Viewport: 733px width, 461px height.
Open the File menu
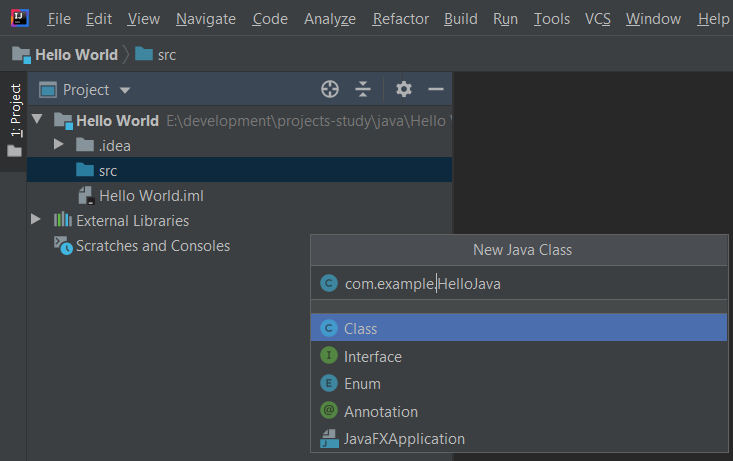pyautogui.click(x=59, y=19)
